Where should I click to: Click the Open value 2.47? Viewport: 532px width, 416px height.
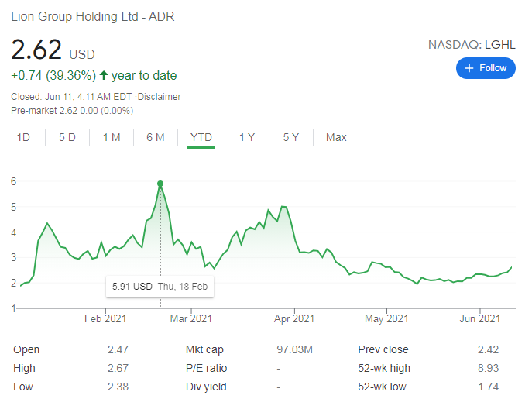(x=118, y=349)
